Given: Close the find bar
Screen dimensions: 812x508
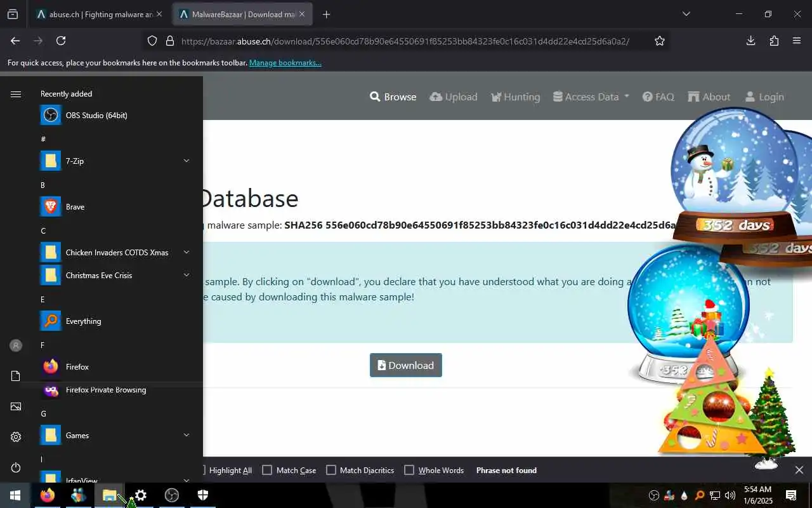Looking at the screenshot, I should tap(799, 470).
